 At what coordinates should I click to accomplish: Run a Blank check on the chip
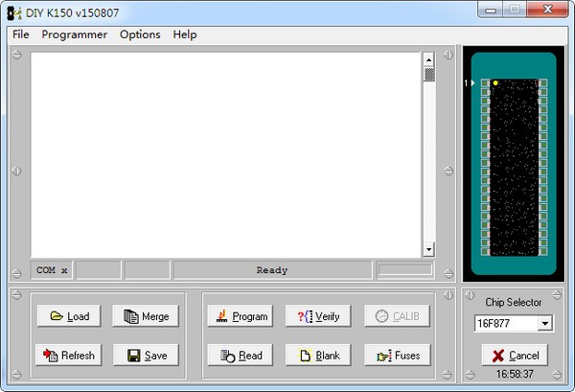click(318, 355)
